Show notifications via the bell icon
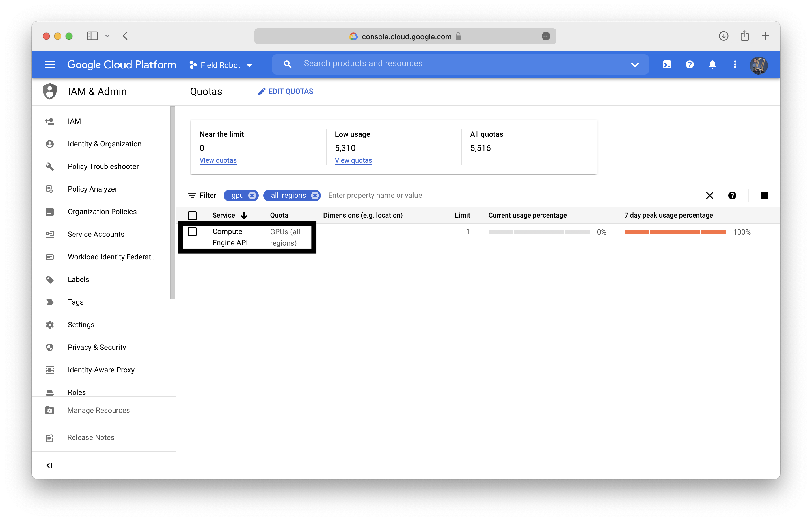Image resolution: width=812 pixels, height=521 pixels. click(712, 65)
